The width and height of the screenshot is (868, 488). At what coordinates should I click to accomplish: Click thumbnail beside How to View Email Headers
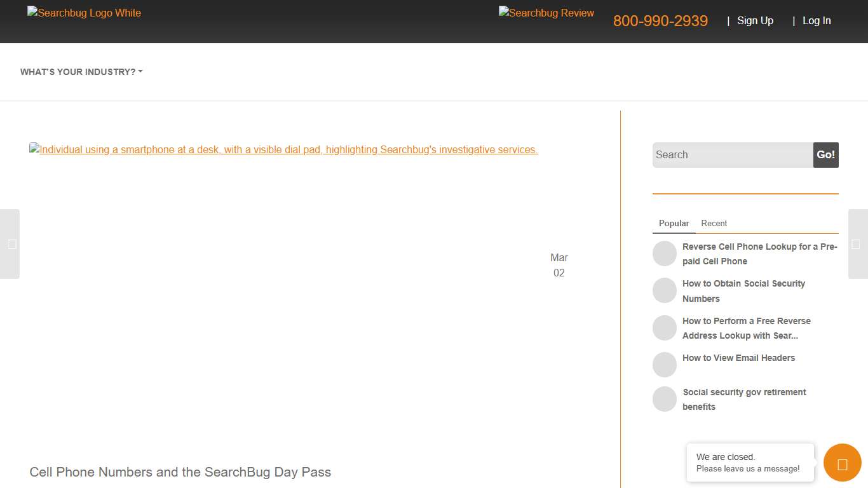(665, 365)
